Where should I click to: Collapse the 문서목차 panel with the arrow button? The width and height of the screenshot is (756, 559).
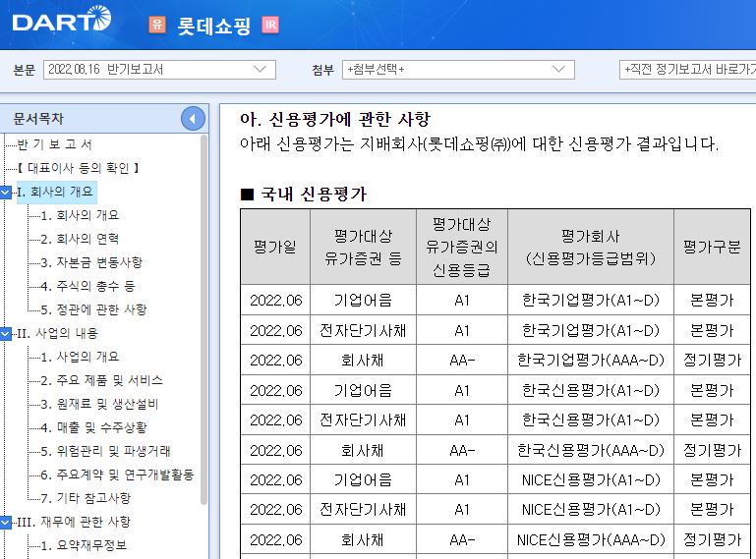point(193,119)
